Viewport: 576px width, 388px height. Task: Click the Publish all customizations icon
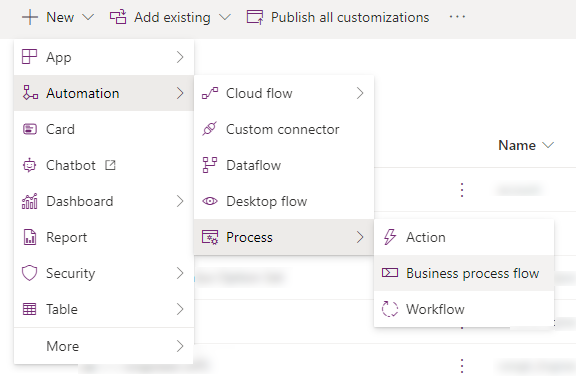(x=255, y=17)
